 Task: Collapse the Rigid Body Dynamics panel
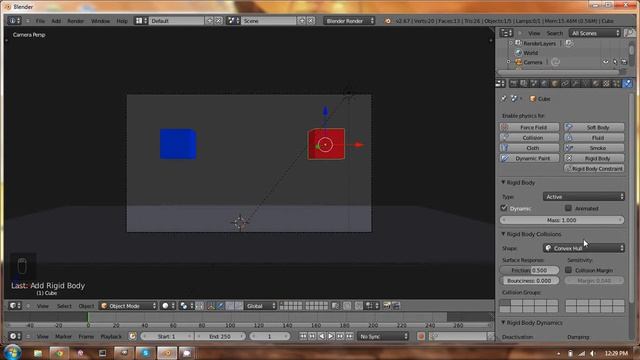pyautogui.click(x=503, y=322)
